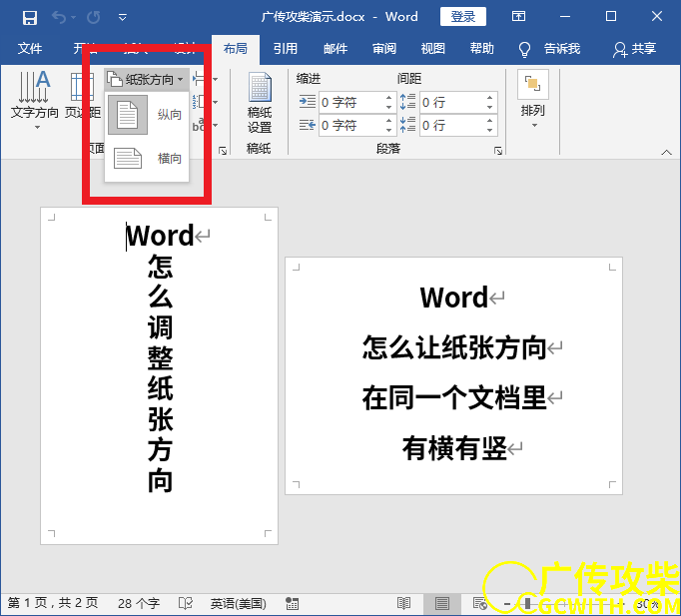Click the left indent icon
The height and width of the screenshot is (616, 681).
(x=308, y=102)
